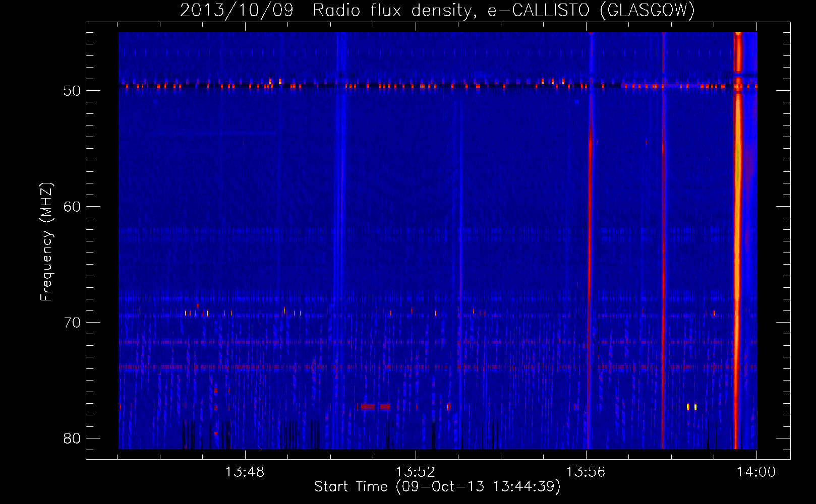Screen dimensions: 816x504
Task: Click the plot title '2013/10/09 Radio flux density, e-CALLISTO (GLASGOW)'
Action: coord(437,11)
